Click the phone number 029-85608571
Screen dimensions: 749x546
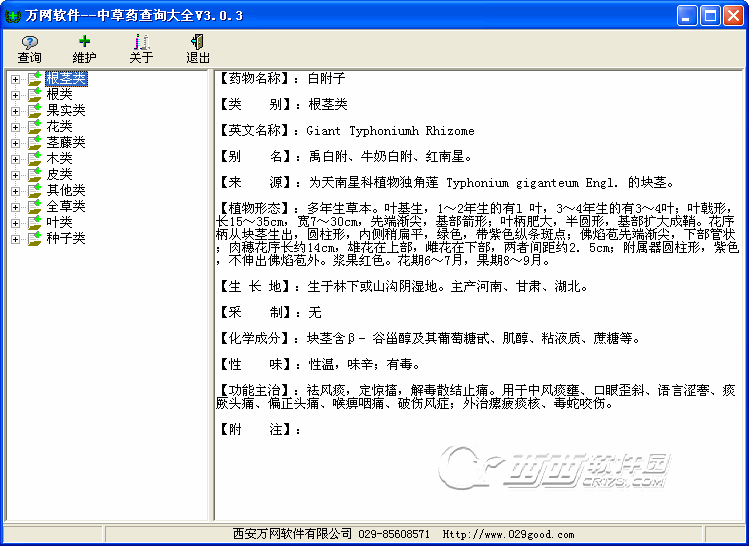coord(394,534)
